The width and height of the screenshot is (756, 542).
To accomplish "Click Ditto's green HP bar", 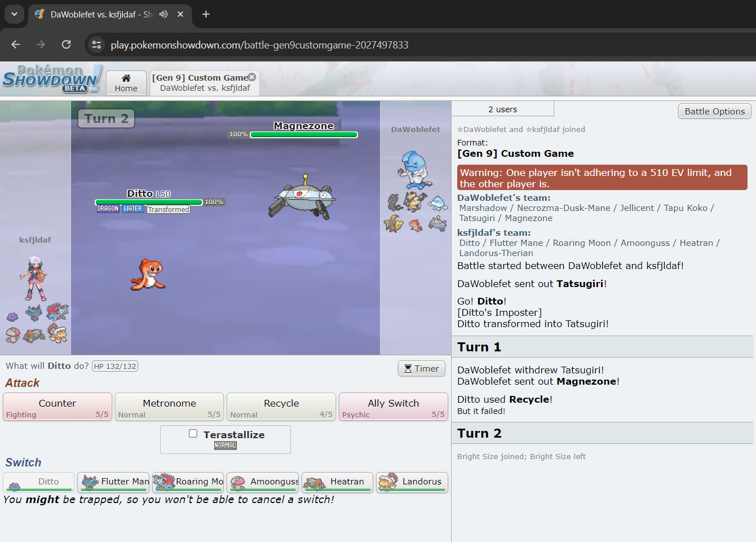I will point(149,202).
